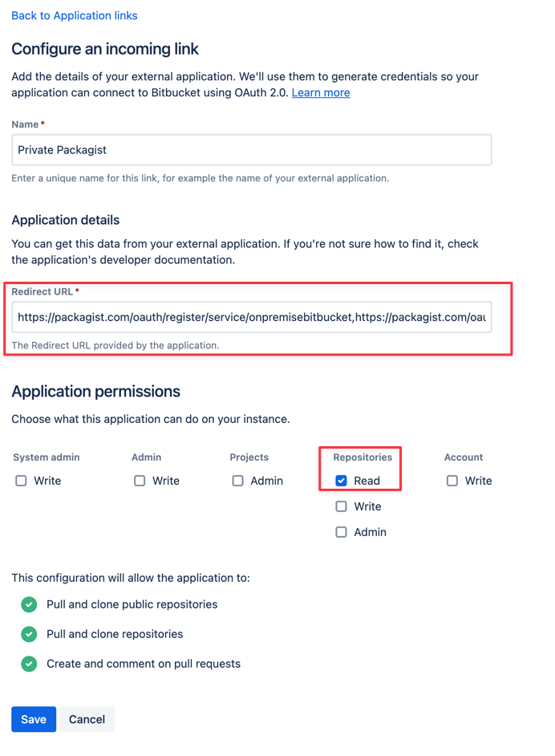The height and width of the screenshot is (756, 555).
Task: Open the "Learn more" link about OAuth 2.0
Action: pos(321,92)
